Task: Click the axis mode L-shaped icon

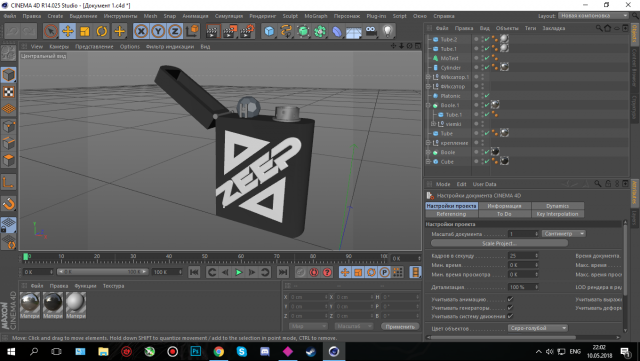Action: point(9,182)
